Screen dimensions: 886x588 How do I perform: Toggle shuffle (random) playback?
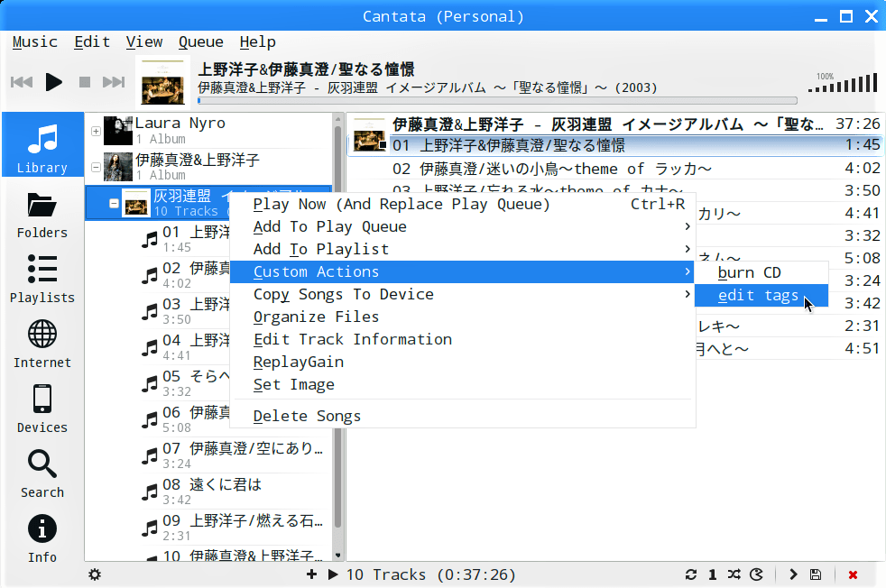tap(734, 574)
